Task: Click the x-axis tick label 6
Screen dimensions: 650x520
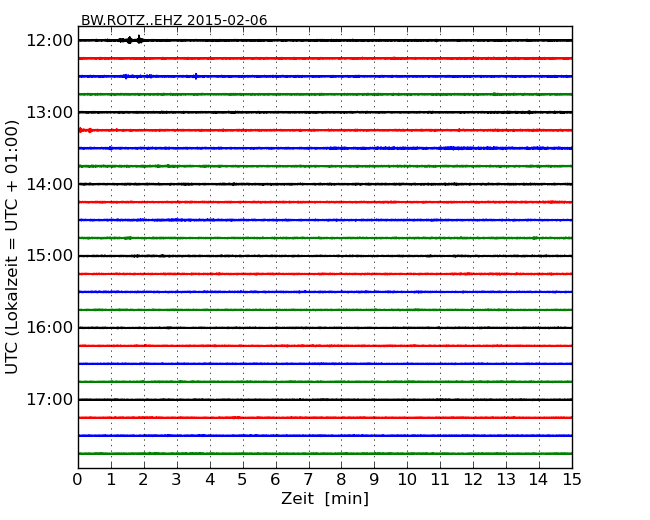Action: (276, 480)
